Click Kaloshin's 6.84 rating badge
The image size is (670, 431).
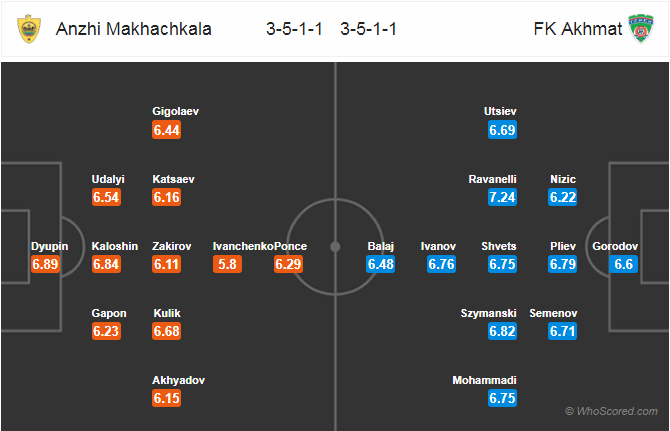point(106,264)
